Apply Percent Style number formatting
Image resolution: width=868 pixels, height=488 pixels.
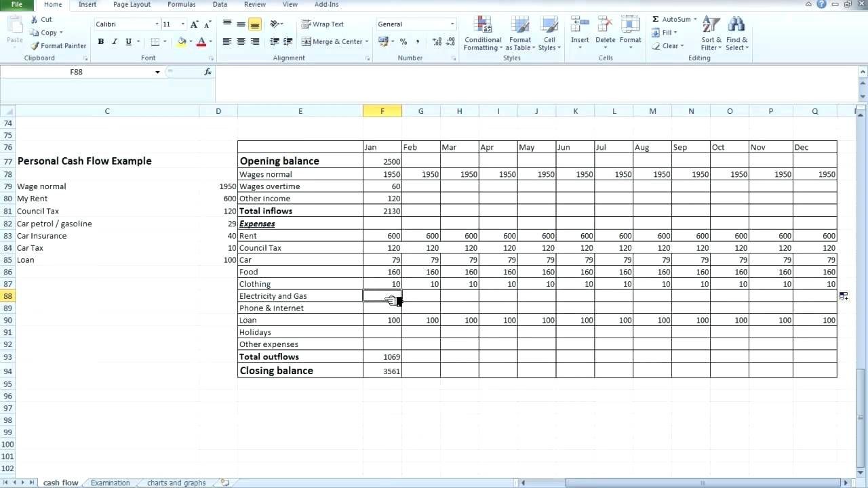point(404,41)
